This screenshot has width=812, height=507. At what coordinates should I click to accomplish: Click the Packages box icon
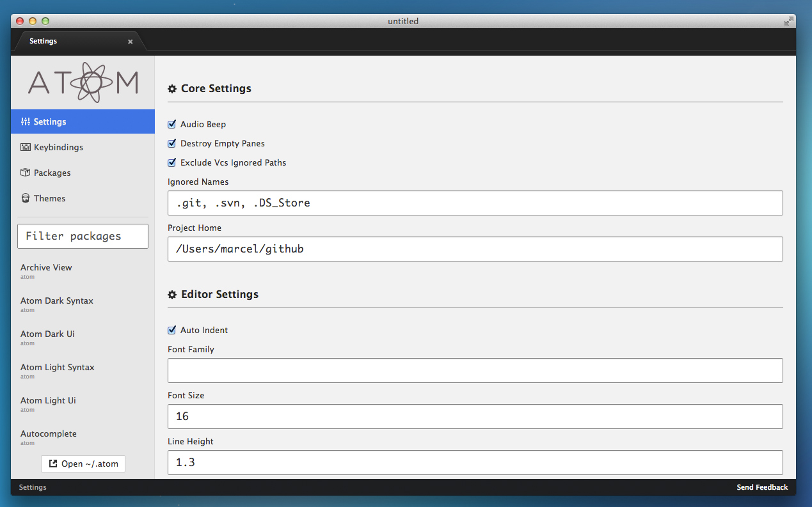(x=26, y=173)
